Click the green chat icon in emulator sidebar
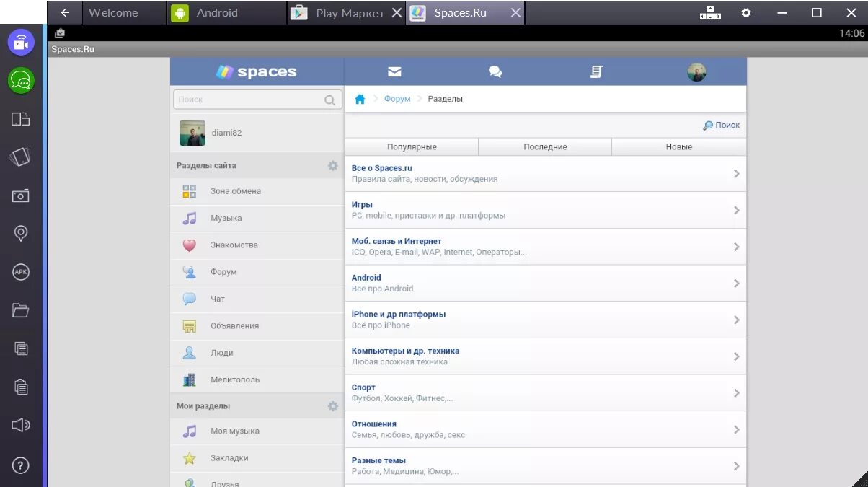Viewport: 868px width, 487px height. click(x=21, y=80)
